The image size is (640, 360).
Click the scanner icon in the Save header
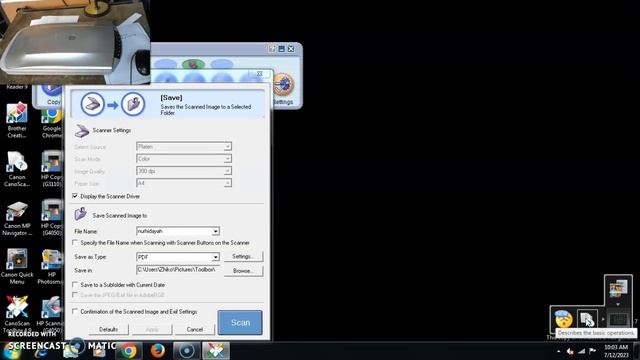point(93,104)
